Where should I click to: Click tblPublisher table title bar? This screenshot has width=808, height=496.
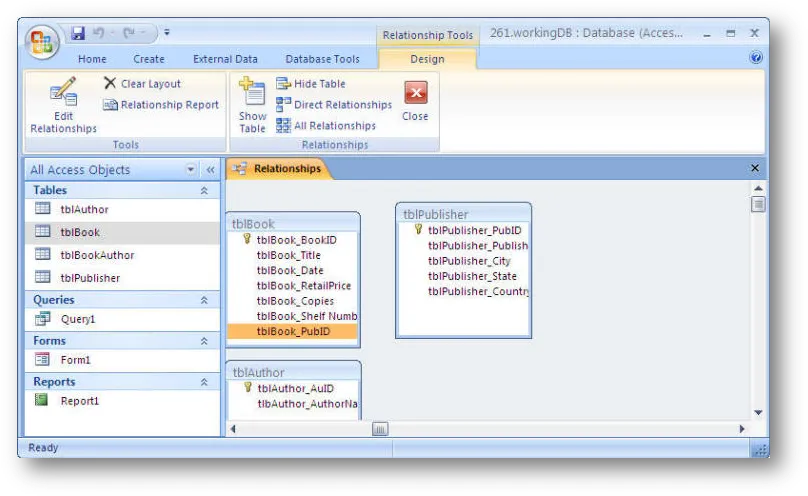(x=463, y=214)
